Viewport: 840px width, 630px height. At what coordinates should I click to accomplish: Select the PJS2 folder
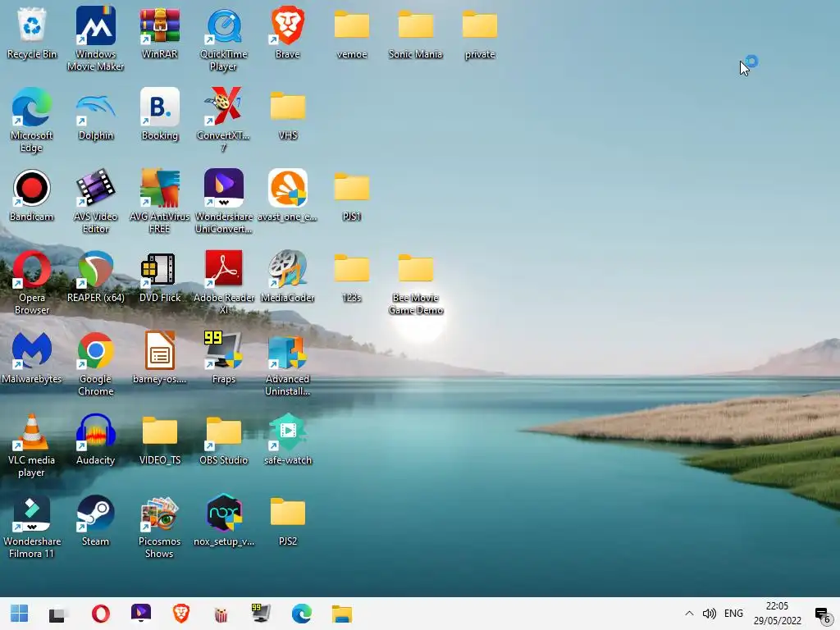click(x=288, y=521)
